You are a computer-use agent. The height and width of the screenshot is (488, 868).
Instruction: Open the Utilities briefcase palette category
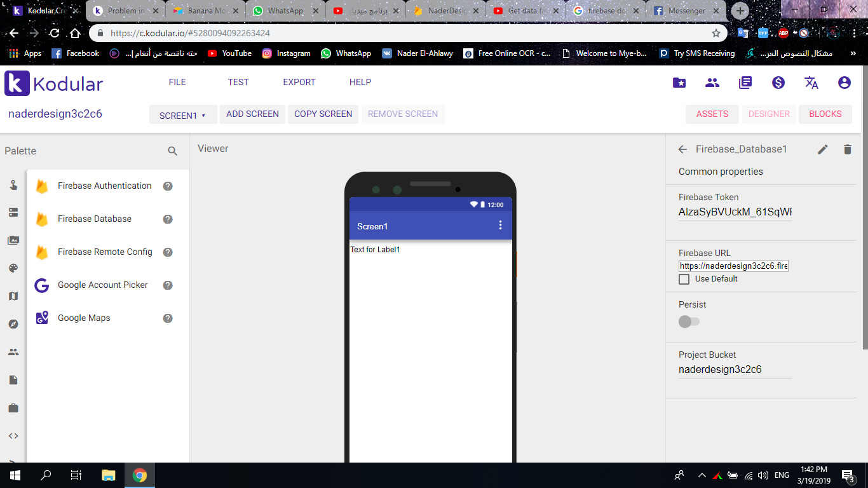tap(13, 408)
